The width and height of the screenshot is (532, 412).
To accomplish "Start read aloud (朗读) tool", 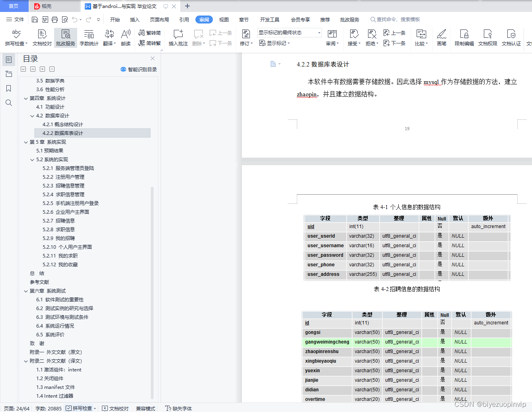I will coord(126,38).
